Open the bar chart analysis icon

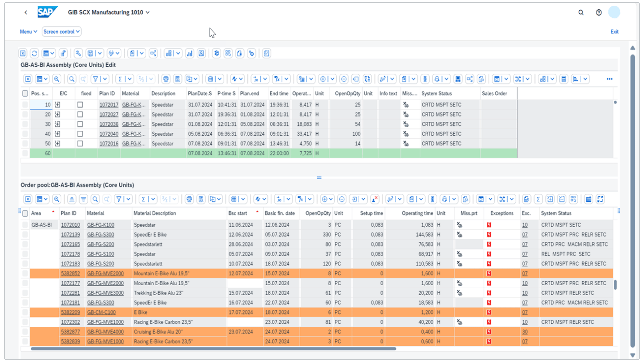(190, 53)
